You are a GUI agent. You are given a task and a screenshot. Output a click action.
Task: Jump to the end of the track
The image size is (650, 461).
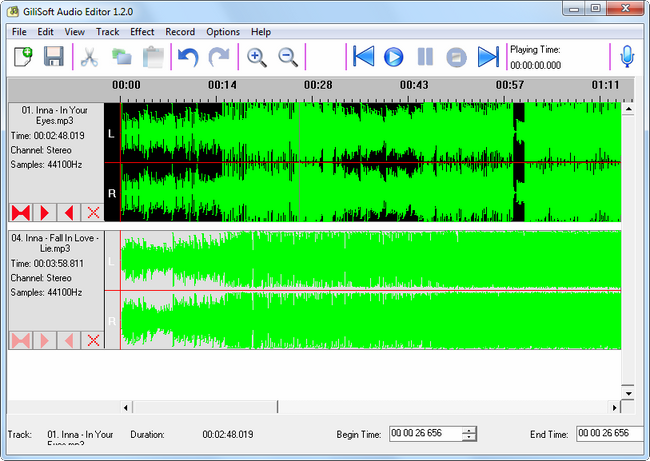[488, 57]
